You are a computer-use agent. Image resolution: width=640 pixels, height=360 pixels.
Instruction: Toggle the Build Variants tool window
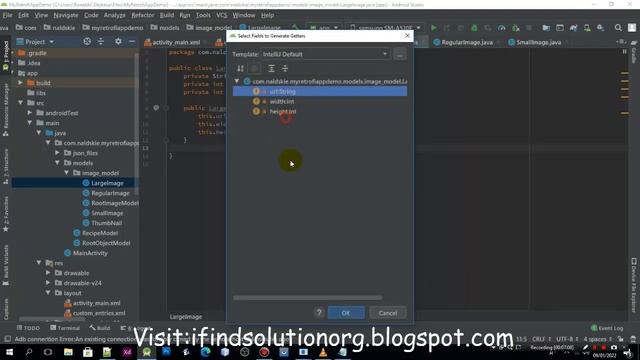tap(6, 264)
